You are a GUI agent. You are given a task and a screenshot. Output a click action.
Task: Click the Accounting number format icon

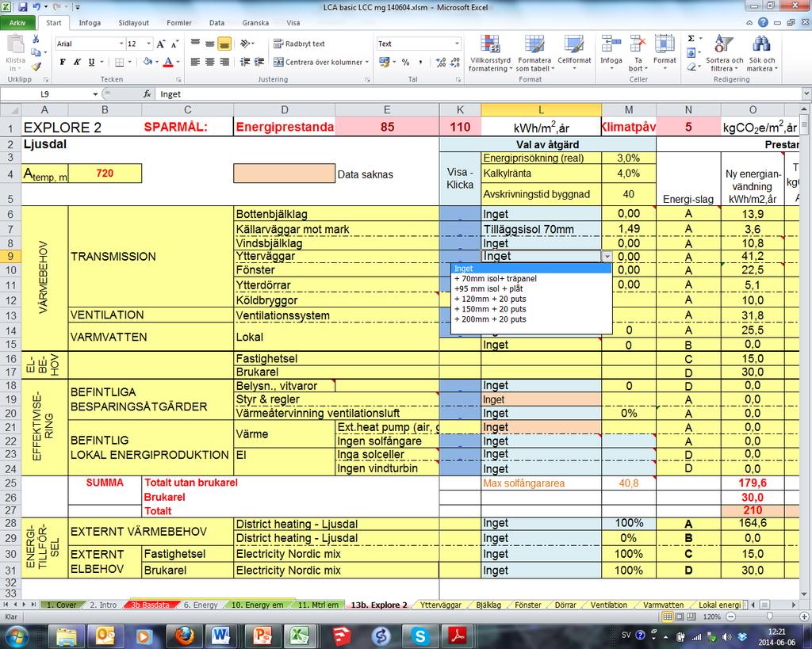tap(384, 62)
